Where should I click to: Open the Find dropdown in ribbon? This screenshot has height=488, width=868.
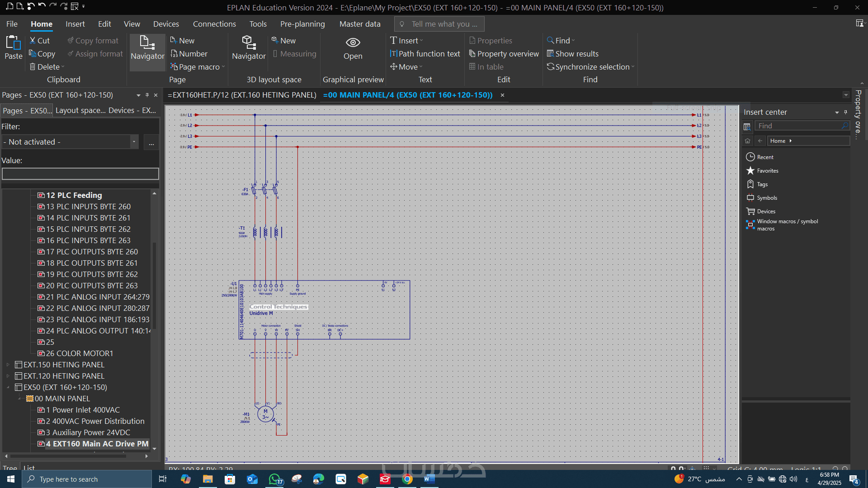click(573, 41)
